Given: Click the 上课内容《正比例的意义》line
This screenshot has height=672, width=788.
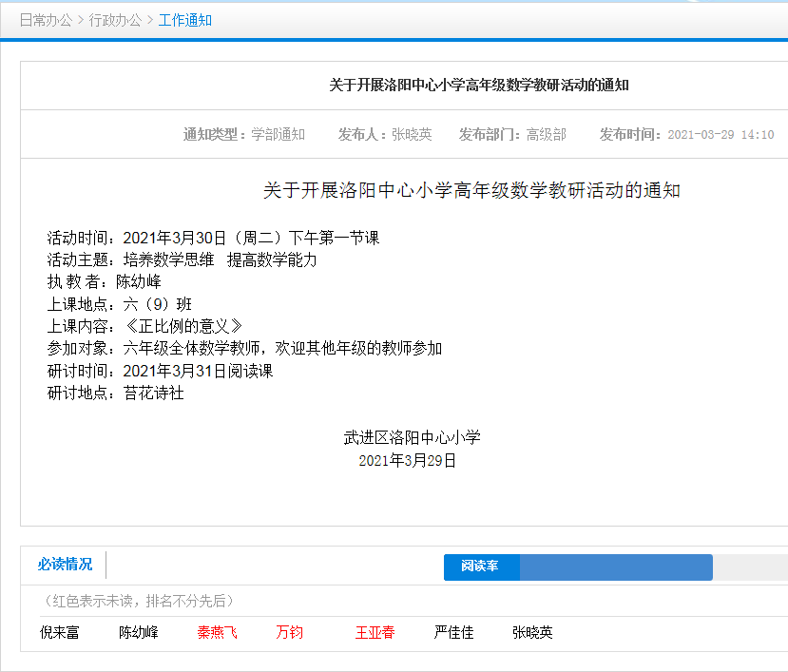Looking at the screenshot, I should (x=144, y=326).
